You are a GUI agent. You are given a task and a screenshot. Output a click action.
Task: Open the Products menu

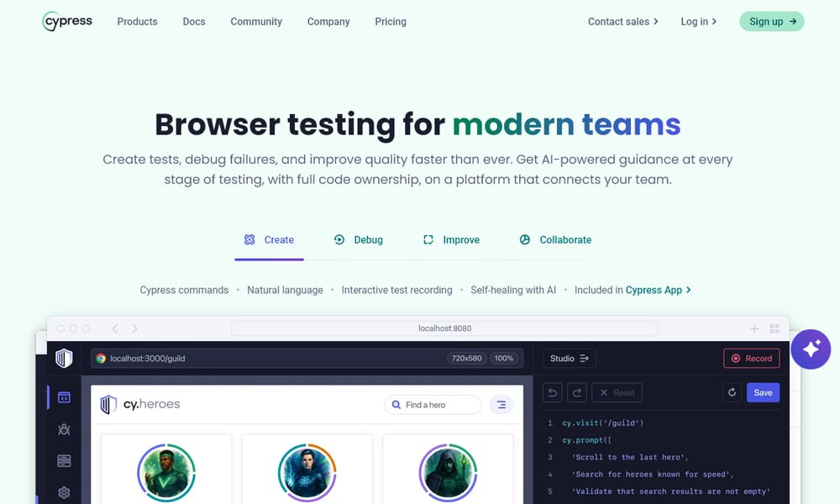click(137, 21)
